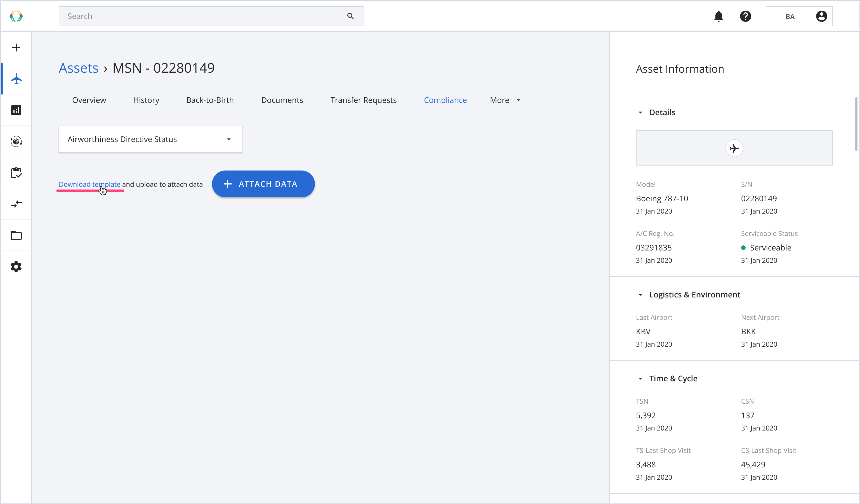Collapse the Time & Cycle section

point(640,378)
